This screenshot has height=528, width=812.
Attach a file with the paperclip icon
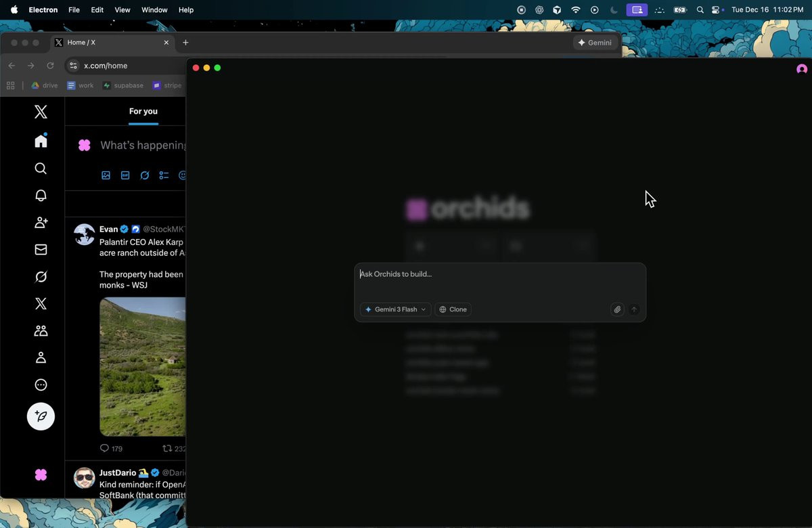(x=617, y=309)
